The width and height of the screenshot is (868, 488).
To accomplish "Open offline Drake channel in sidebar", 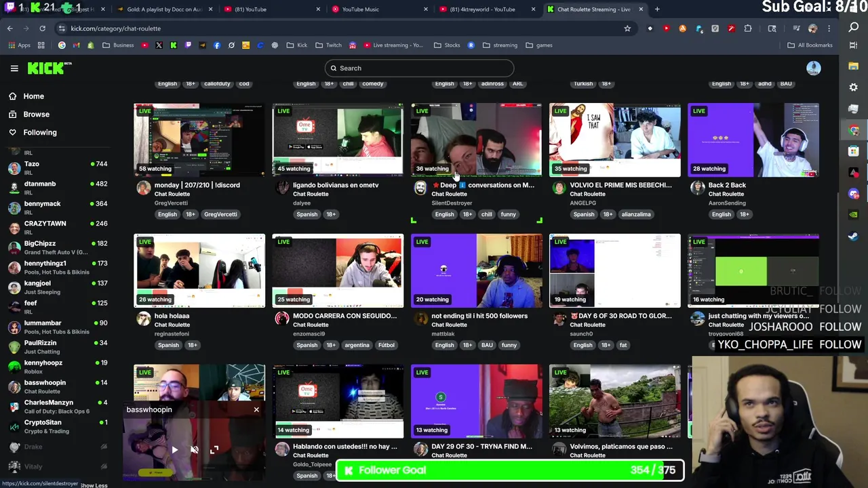I will click(58, 447).
